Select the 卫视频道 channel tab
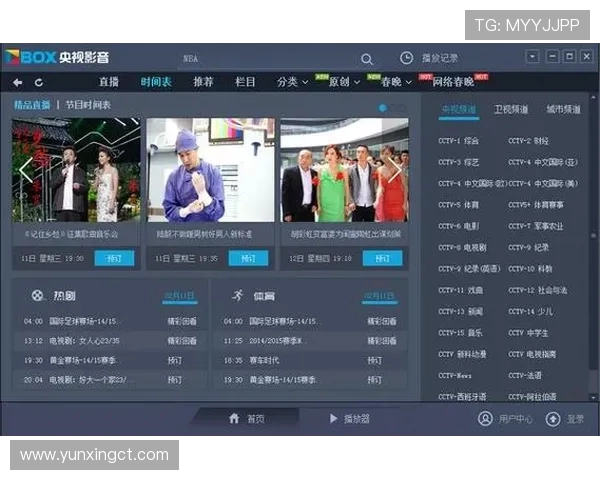 click(511, 109)
